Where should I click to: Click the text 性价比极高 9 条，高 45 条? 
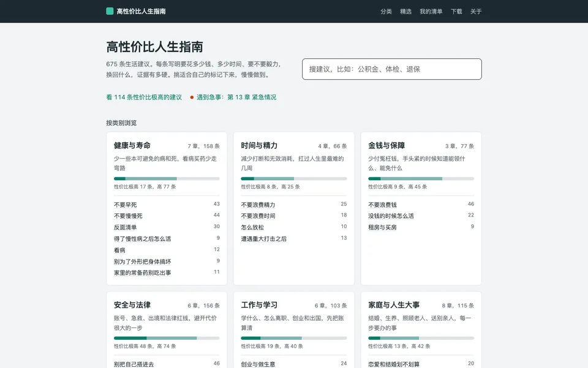click(397, 186)
